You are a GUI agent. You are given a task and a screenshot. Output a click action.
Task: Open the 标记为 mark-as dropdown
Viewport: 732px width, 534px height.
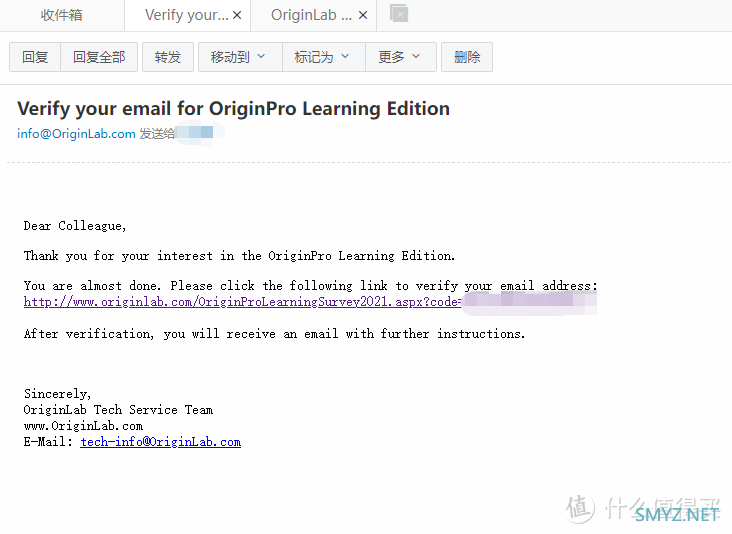click(324, 57)
